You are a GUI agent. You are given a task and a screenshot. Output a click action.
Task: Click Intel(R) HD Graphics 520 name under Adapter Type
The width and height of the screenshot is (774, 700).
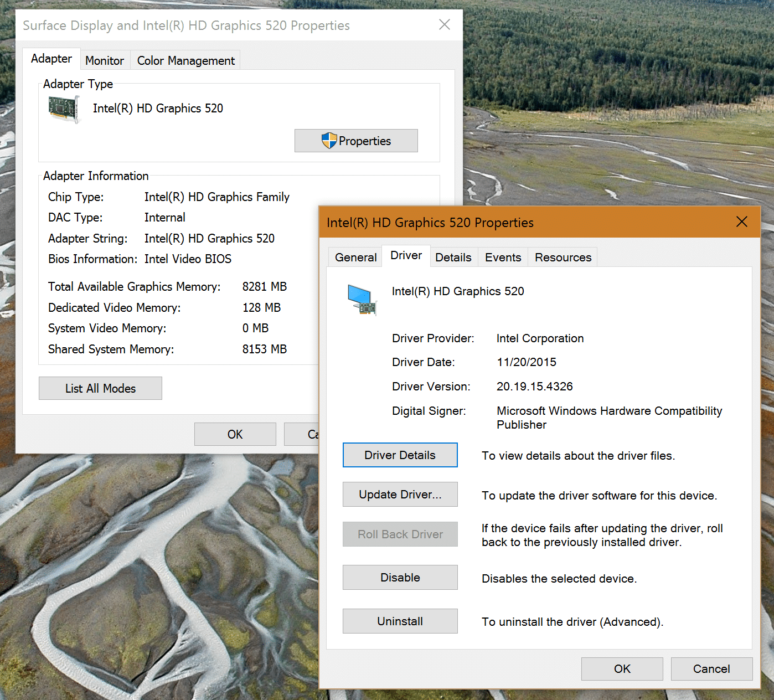point(158,108)
